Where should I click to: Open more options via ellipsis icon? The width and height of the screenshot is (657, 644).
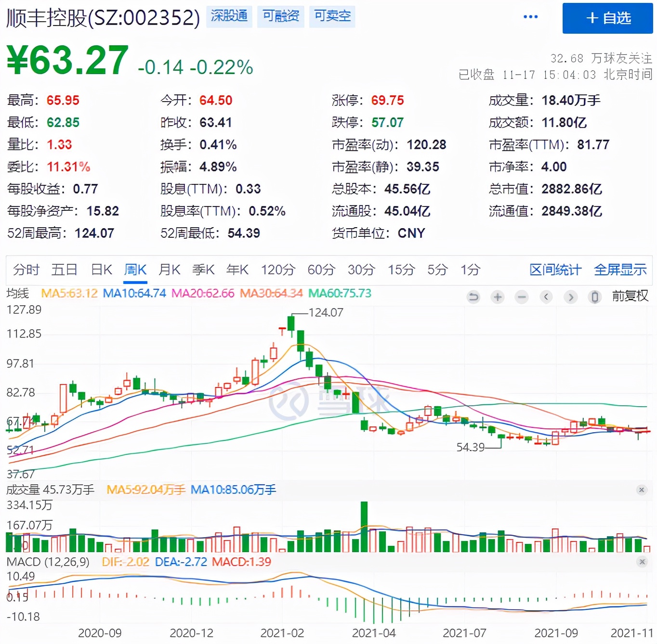530,16
